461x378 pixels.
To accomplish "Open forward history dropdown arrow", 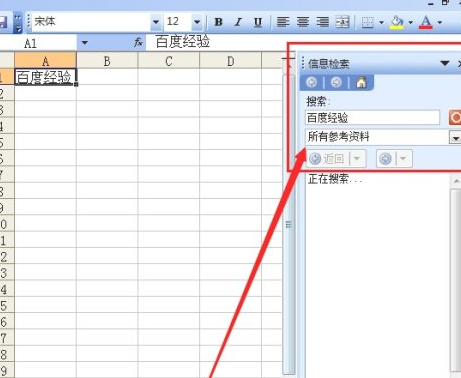I will point(403,159).
